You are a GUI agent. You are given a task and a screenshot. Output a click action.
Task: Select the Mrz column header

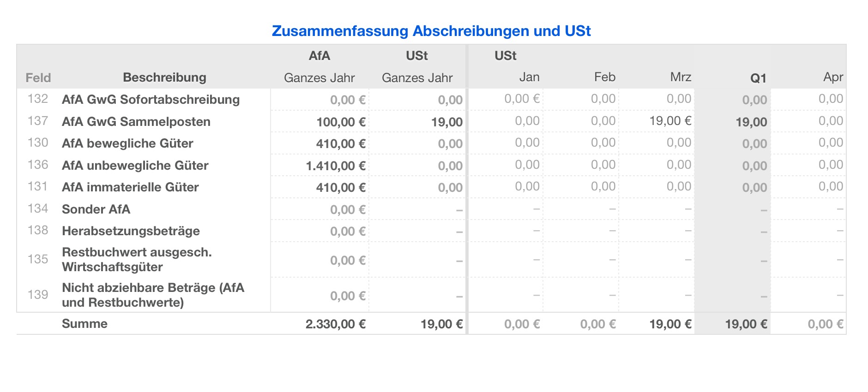[681, 77]
